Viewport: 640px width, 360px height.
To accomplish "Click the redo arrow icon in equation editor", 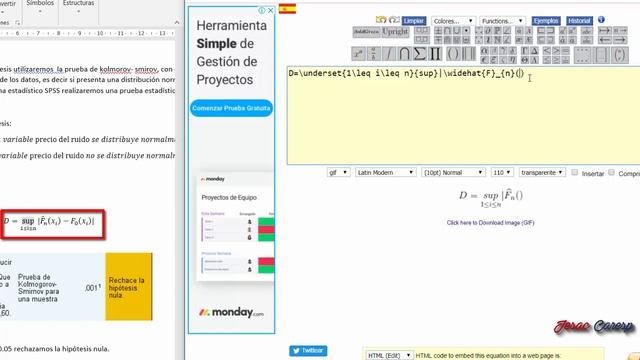I will [394, 20].
